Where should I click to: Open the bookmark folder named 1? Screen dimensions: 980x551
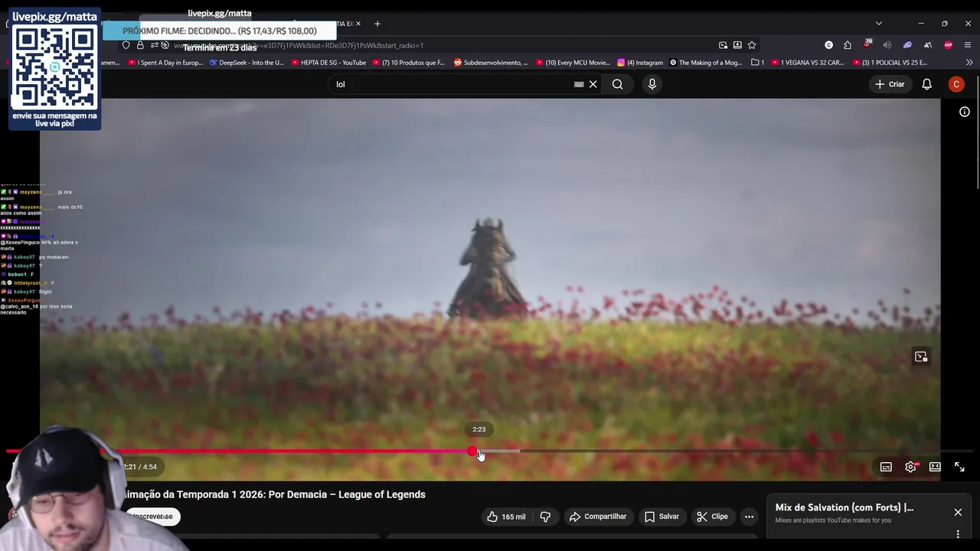tap(758, 63)
